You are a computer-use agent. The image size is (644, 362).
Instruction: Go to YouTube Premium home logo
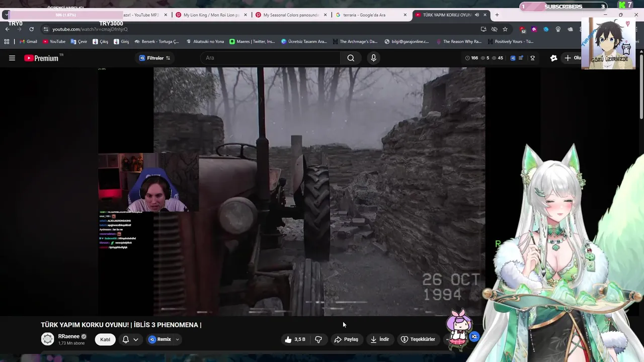click(x=42, y=58)
